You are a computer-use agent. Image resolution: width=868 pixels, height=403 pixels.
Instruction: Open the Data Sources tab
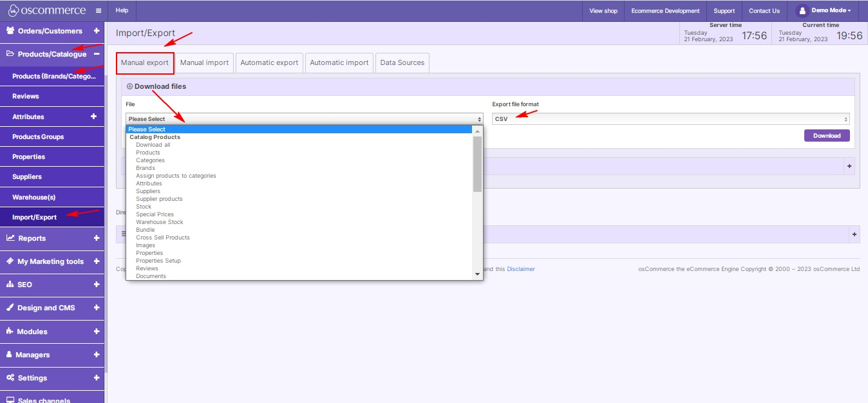tap(402, 62)
